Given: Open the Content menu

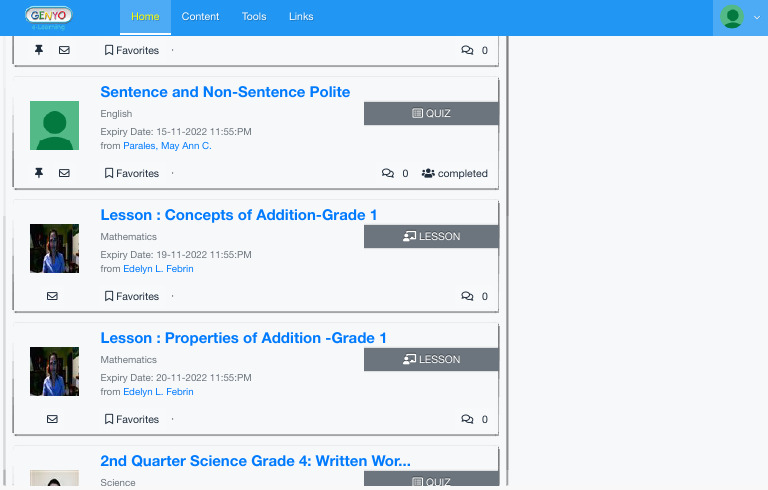Looking at the screenshot, I should [x=201, y=17].
